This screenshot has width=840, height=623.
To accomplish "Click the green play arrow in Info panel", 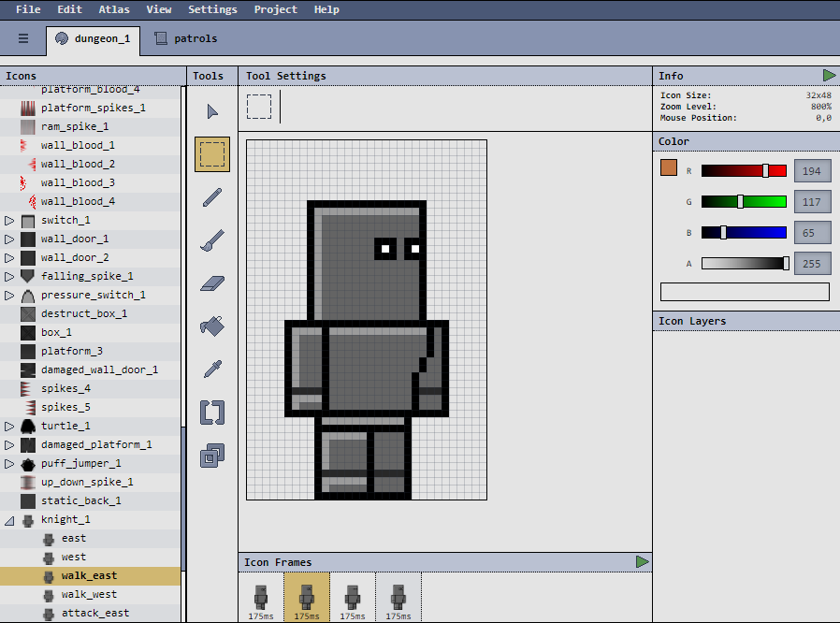I will pyautogui.click(x=830, y=76).
